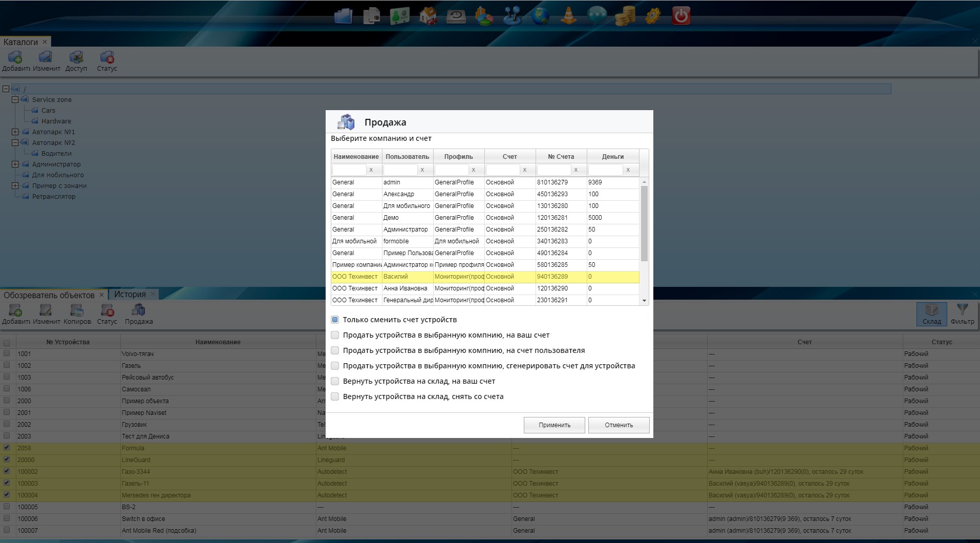This screenshot has width=980, height=543.
Task: Click the orange gear settings icon
Action: point(653,16)
